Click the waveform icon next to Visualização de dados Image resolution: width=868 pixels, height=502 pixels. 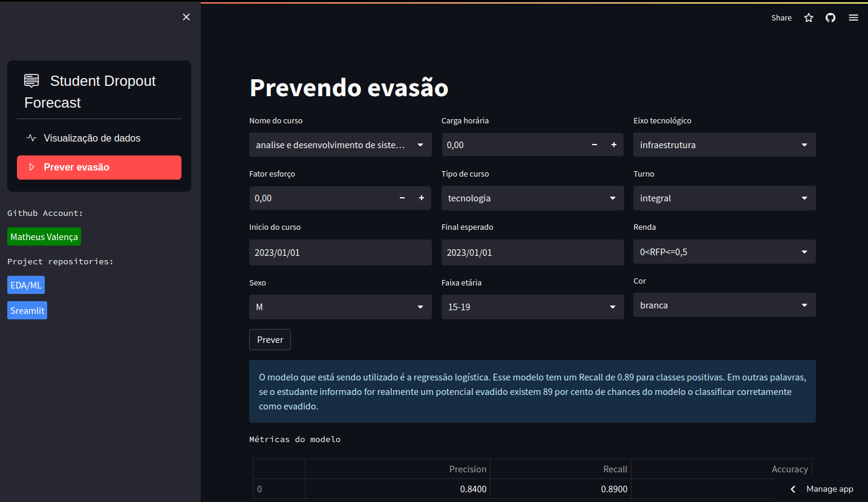point(31,138)
